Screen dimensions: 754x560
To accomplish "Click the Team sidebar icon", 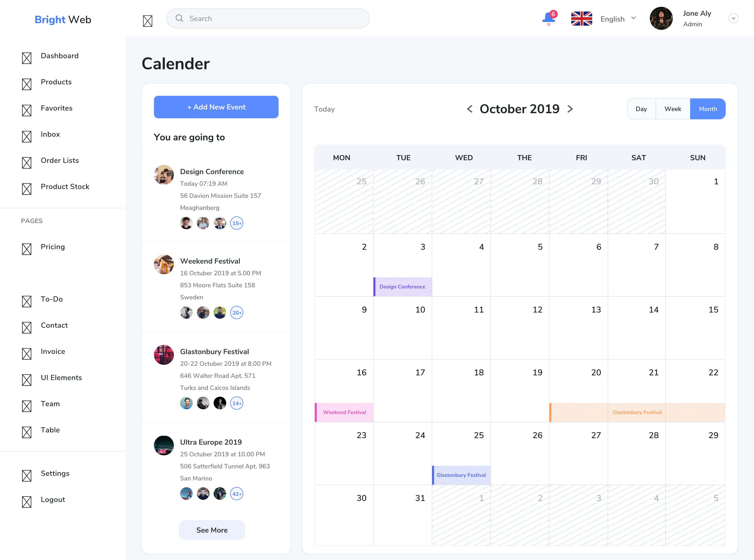I will pos(26,404).
